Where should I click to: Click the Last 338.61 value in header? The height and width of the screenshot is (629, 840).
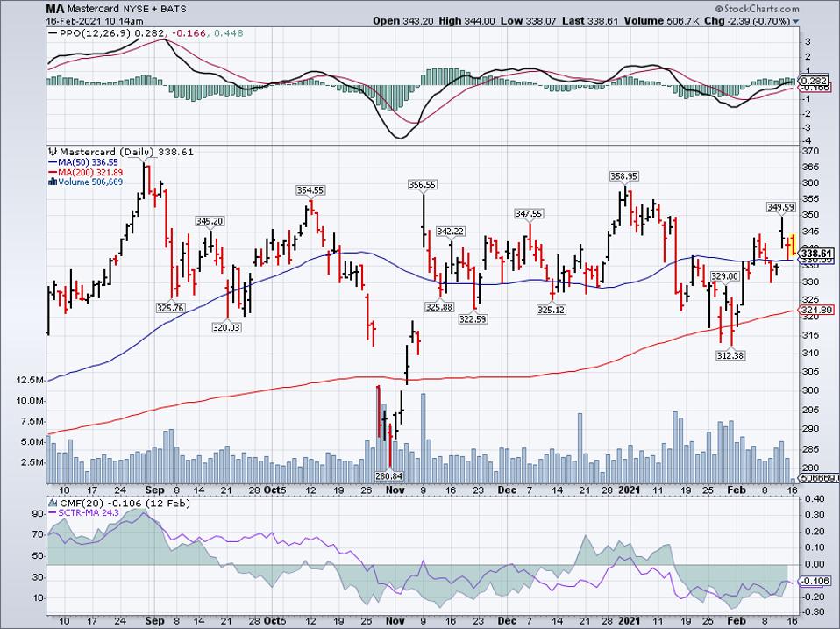coord(591,21)
